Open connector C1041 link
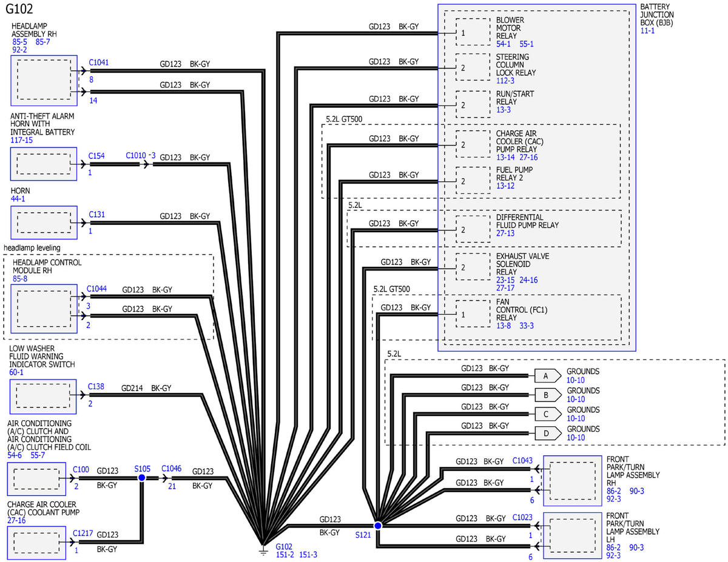Image resolution: width=728 pixels, height=562 pixels. pyautogui.click(x=99, y=62)
